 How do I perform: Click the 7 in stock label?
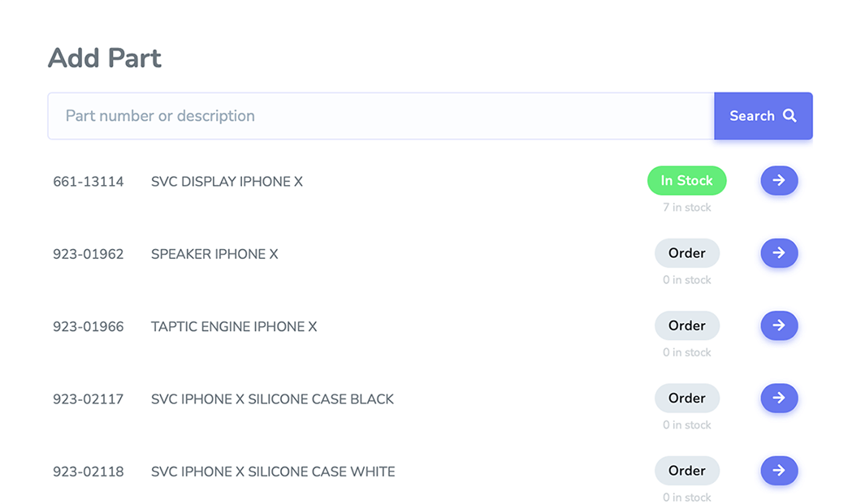[687, 207]
